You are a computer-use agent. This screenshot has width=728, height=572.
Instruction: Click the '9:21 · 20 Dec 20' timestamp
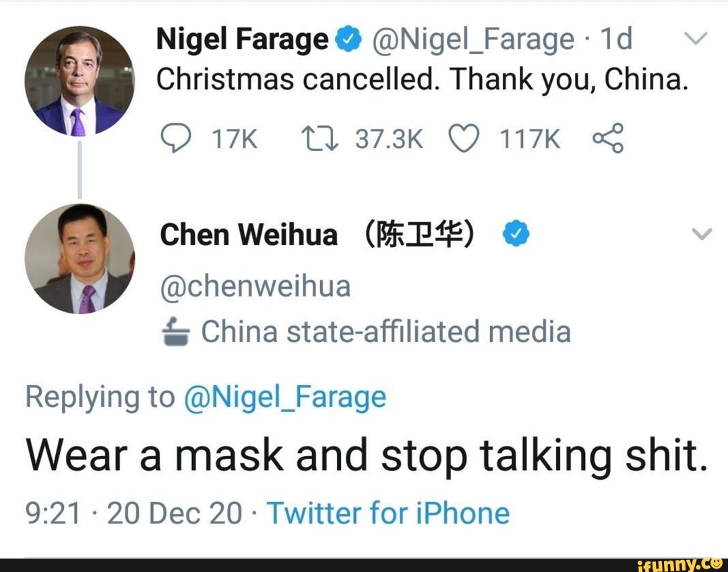point(133,513)
